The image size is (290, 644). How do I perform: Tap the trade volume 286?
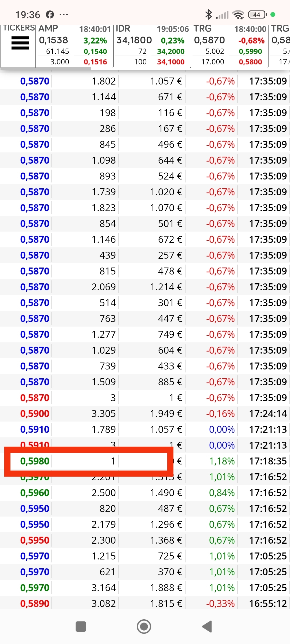coord(107,129)
